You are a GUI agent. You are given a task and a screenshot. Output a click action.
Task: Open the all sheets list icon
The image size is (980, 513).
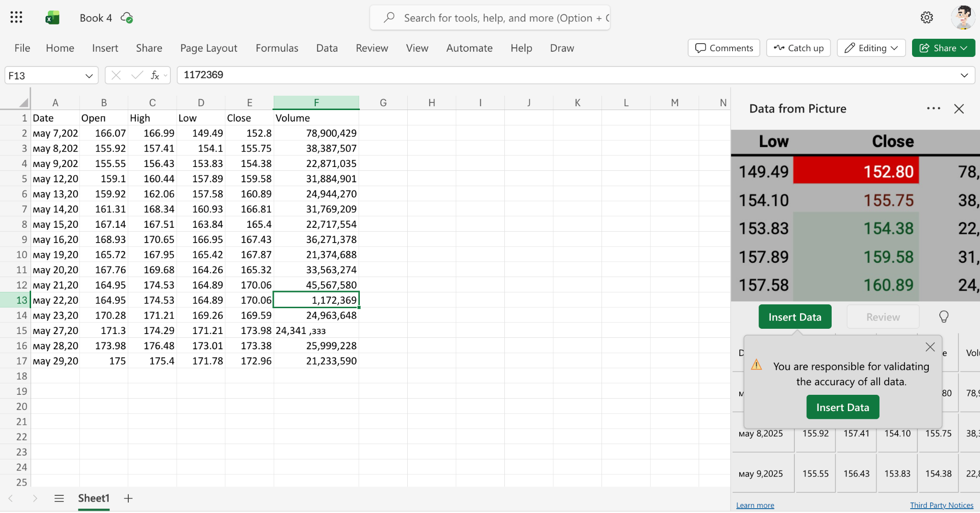[59, 499]
